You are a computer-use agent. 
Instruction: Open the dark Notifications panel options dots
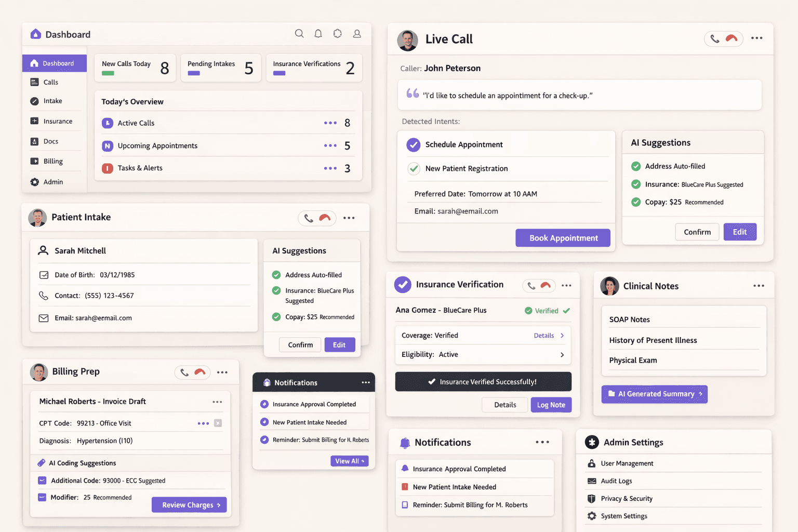[366, 382]
